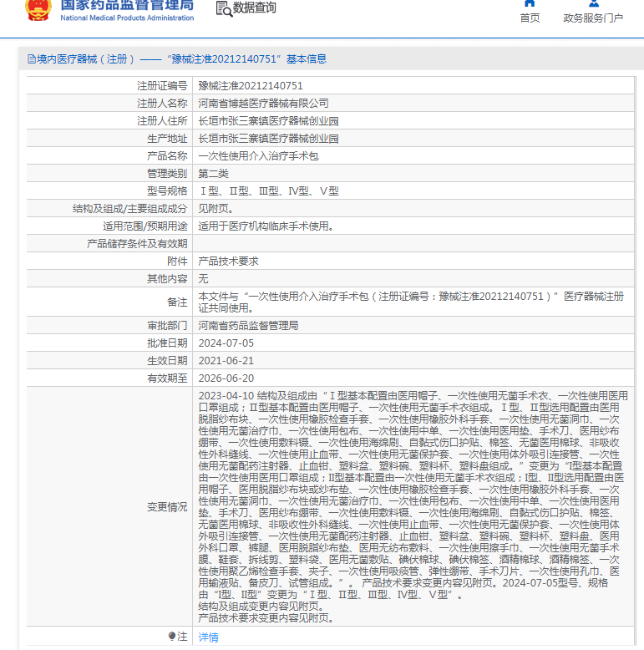
Task: Click the 注册证编号 label
Action: coord(162,86)
